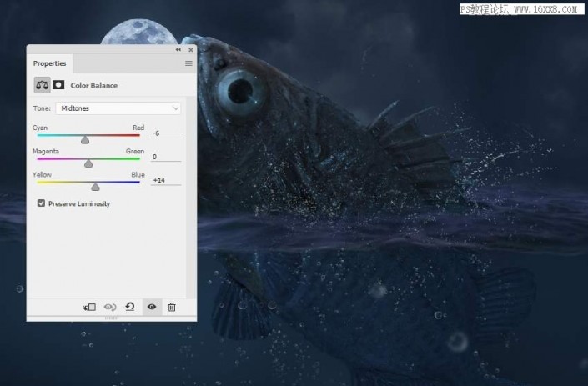Click the Properties panel vertical scrollbar
The width and height of the screenshot is (588, 386).
[x=191, y=197]
